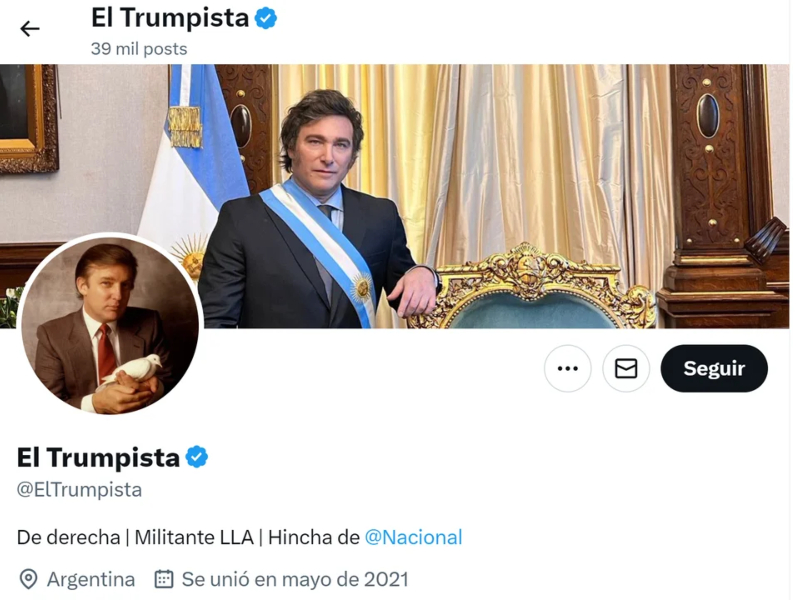Click the verified badge beside El Trumpista name
This screenshot has height=600, width=800.
click(196, 457)
